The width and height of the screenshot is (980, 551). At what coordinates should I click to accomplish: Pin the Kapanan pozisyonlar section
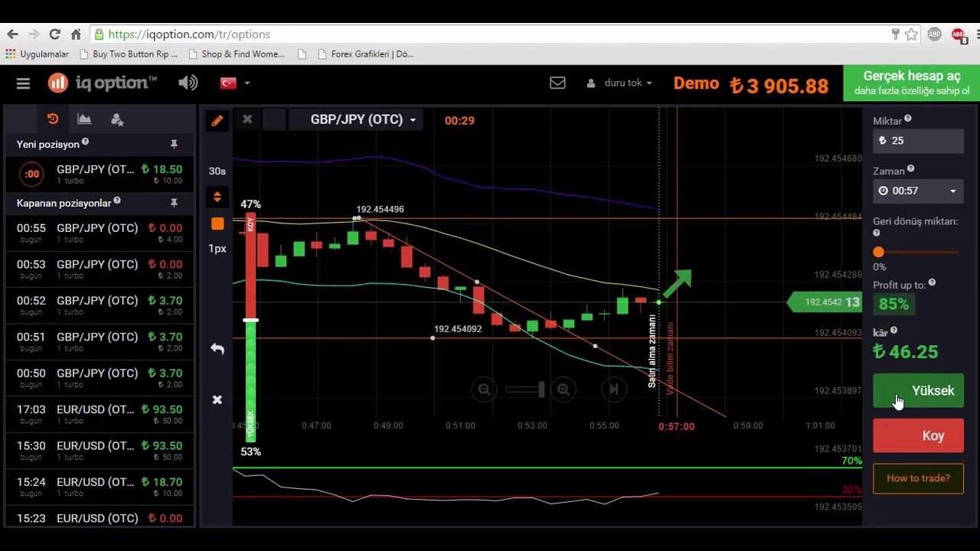(174, 203)
